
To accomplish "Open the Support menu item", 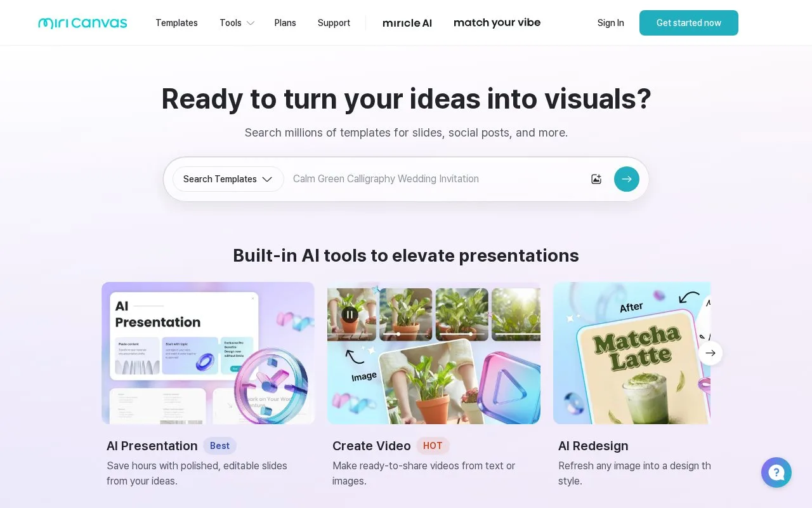I will (334, 23).
